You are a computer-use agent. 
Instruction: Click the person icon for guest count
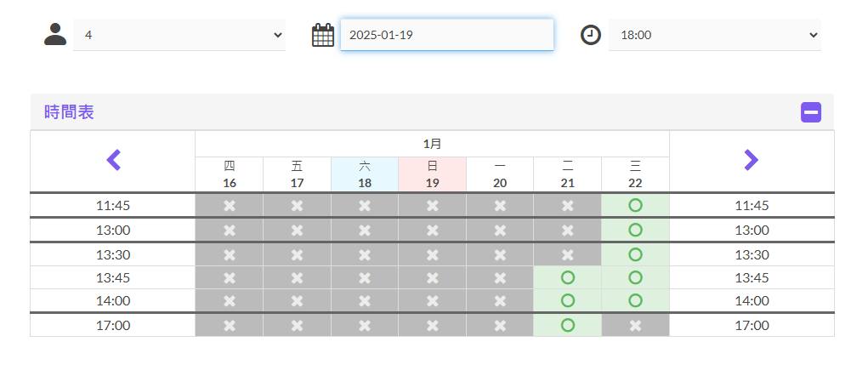coord(55,34)
